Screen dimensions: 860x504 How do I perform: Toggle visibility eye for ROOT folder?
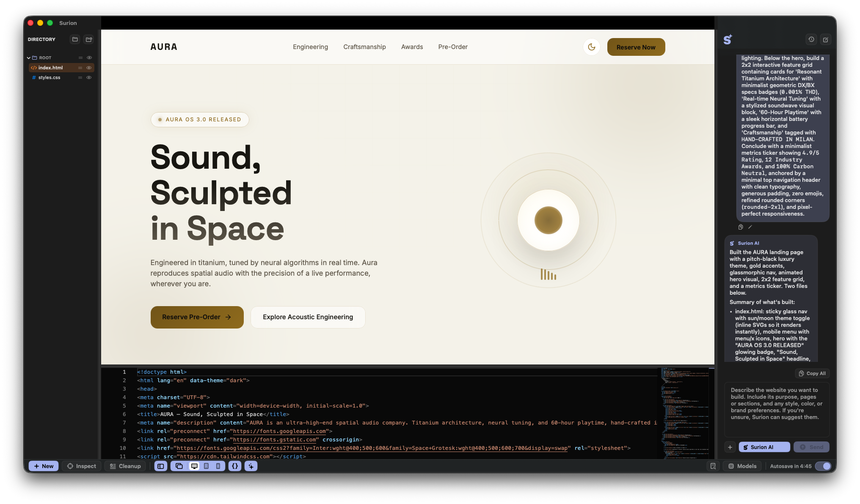(x=89, y=58)
